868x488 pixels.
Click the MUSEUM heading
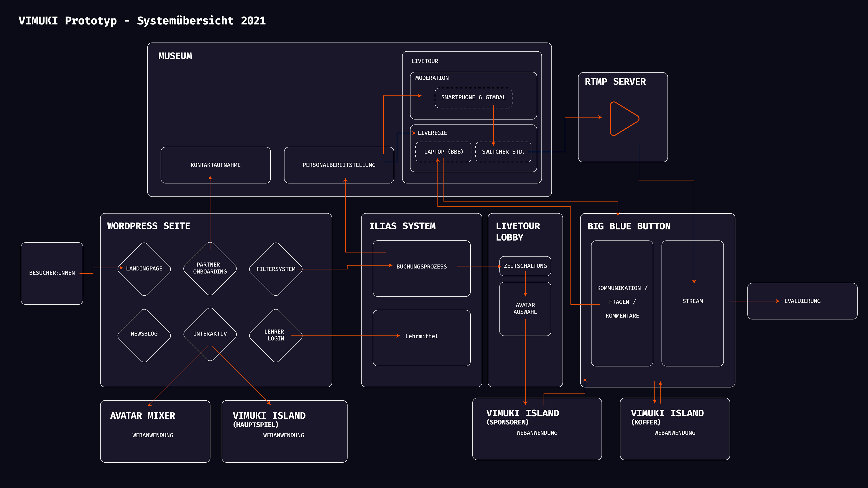[175, 56]
